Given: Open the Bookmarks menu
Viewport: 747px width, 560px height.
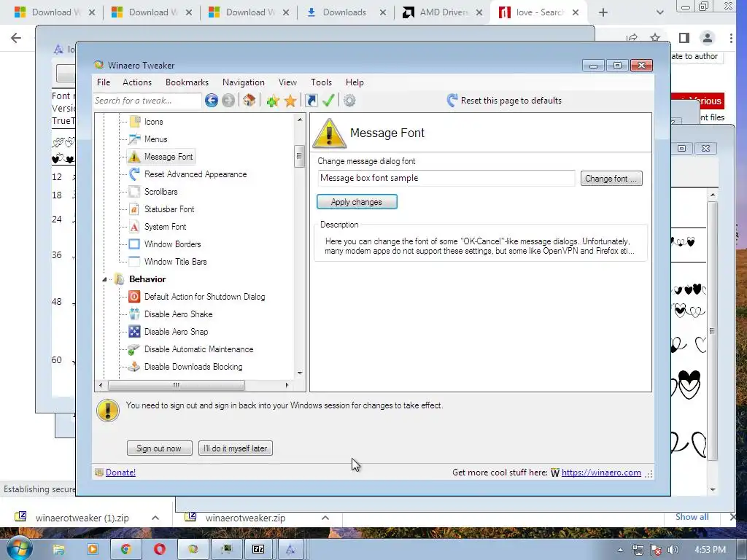Looking at the screenshot, I should pos(187,82).
